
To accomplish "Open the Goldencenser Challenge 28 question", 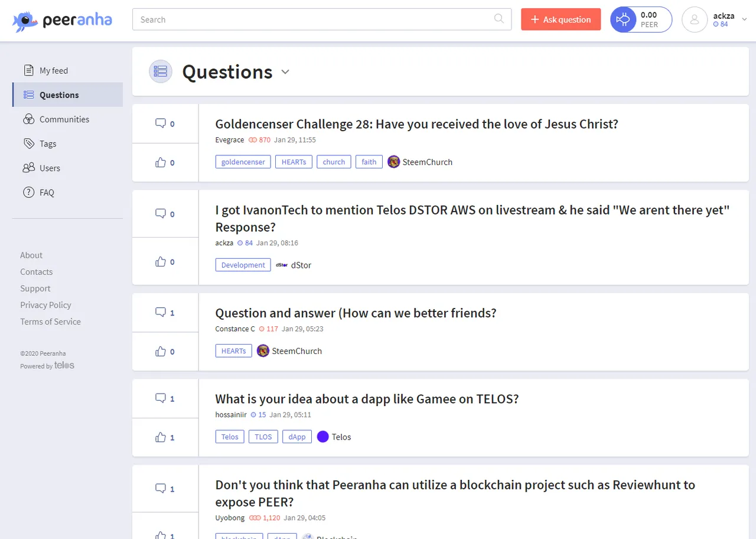I will pyautogui.click(x=416, y=124).
